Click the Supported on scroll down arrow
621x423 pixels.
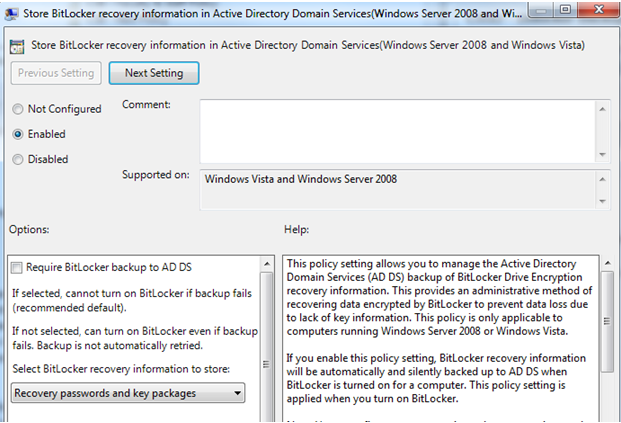[602, 201]
